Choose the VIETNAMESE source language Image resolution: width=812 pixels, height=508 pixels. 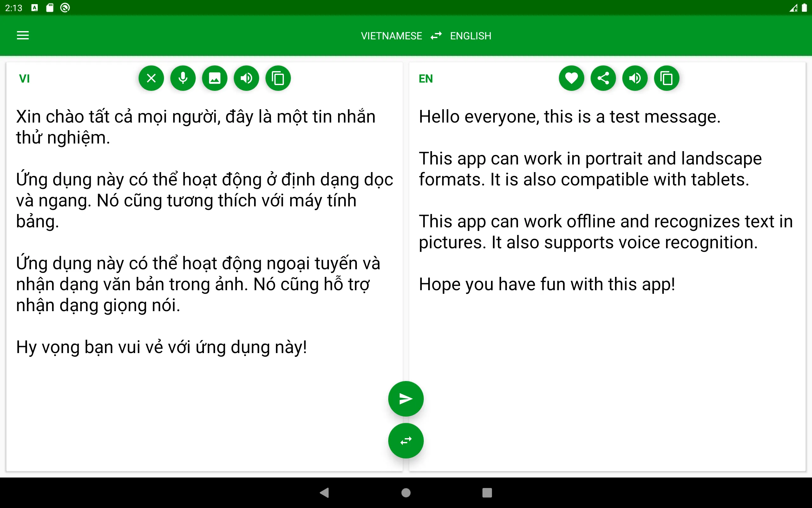[x=391, y=36]
